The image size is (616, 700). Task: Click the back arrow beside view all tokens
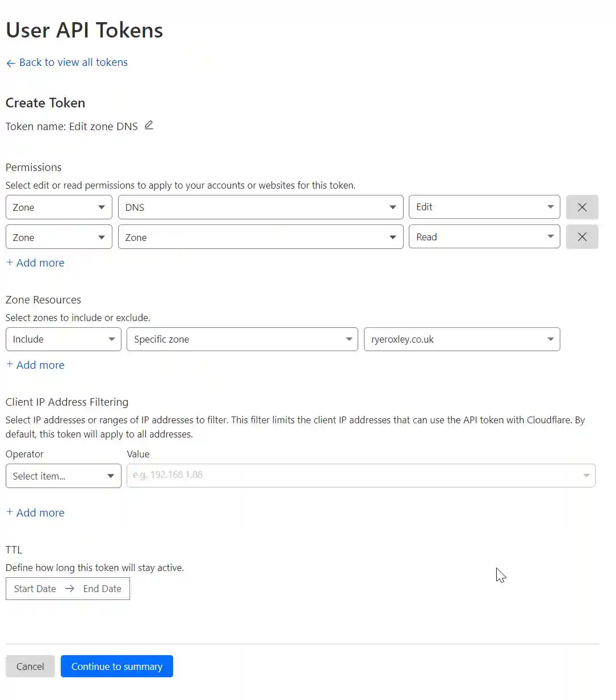(x=10, y=63)
